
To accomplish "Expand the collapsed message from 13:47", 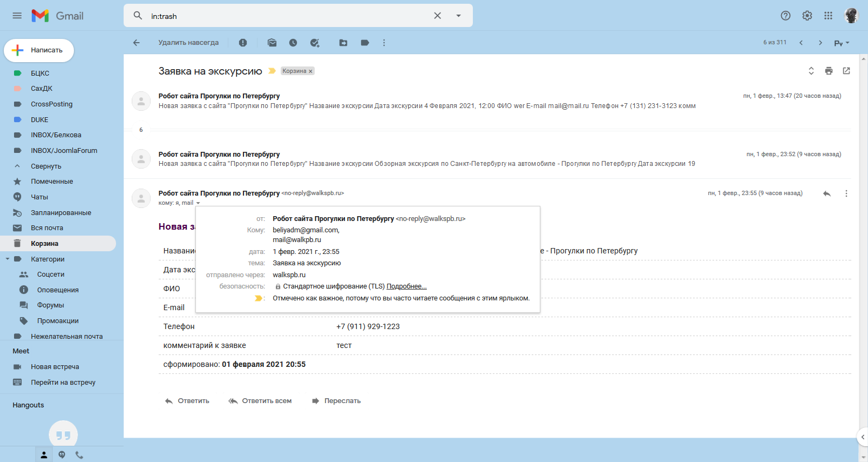I will [487, 101].
